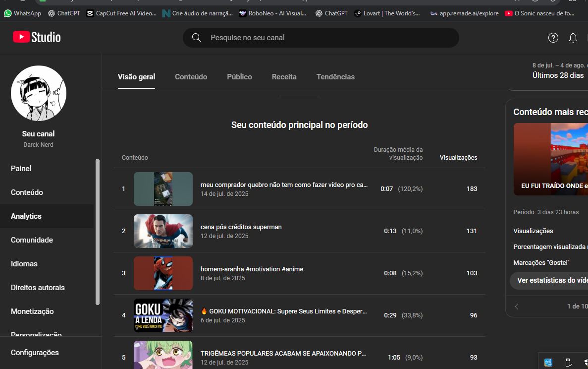Click the previous arrow in recent content card
This screenshot has width=588, height=369.
tap(517, 307)
